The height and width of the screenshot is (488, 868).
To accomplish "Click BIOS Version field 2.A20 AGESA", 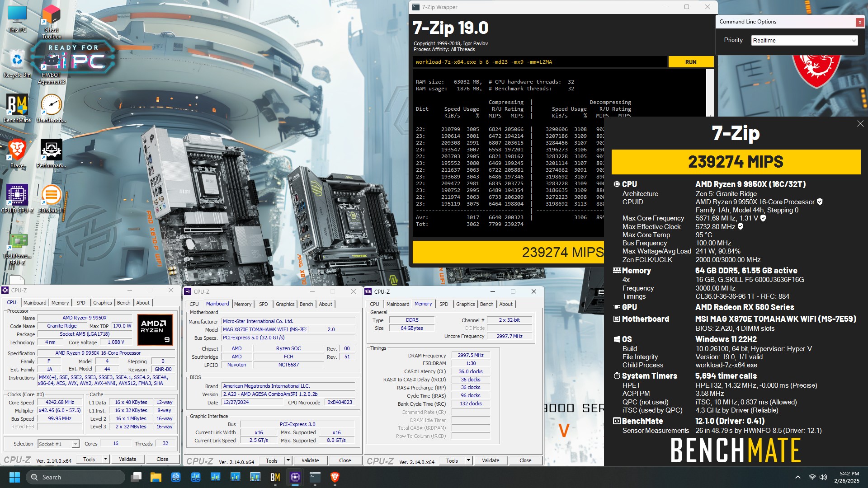I will click(288, 394).
